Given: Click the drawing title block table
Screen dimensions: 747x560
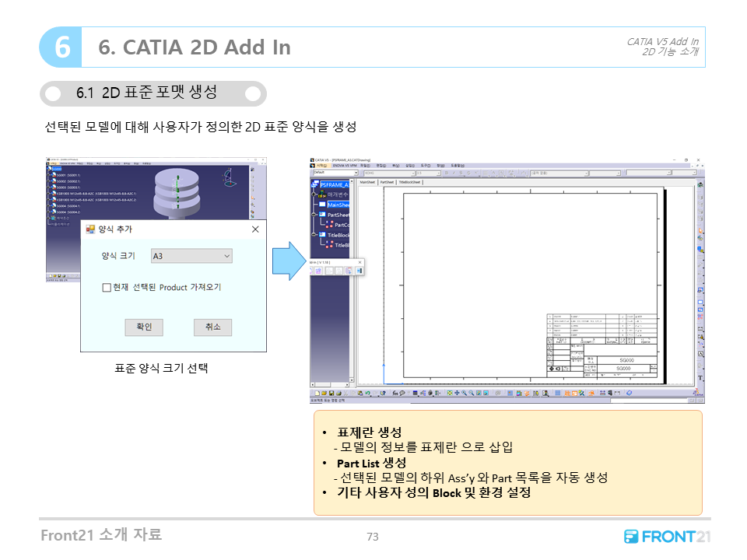Looking at the screenshot, I should coord(601,345).
